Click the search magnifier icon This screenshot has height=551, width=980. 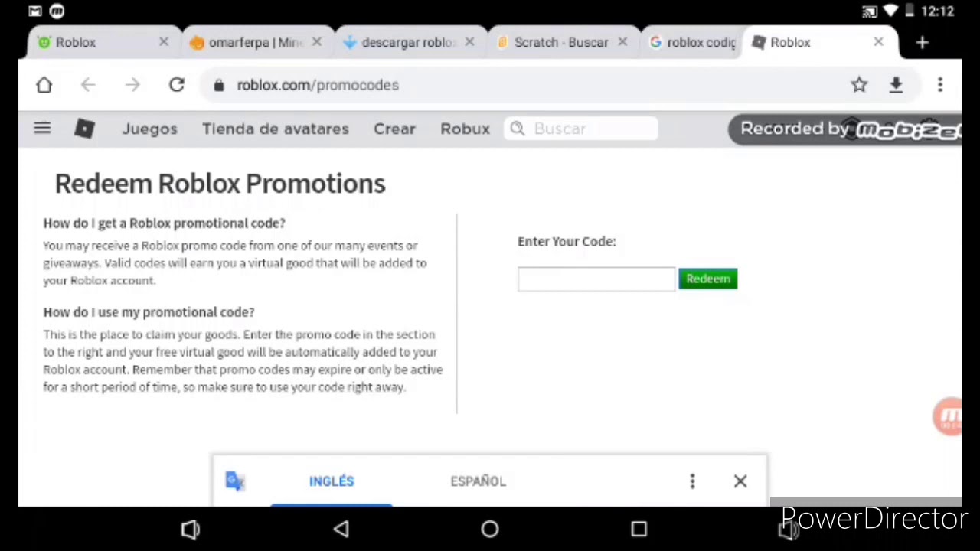point(518,129)
